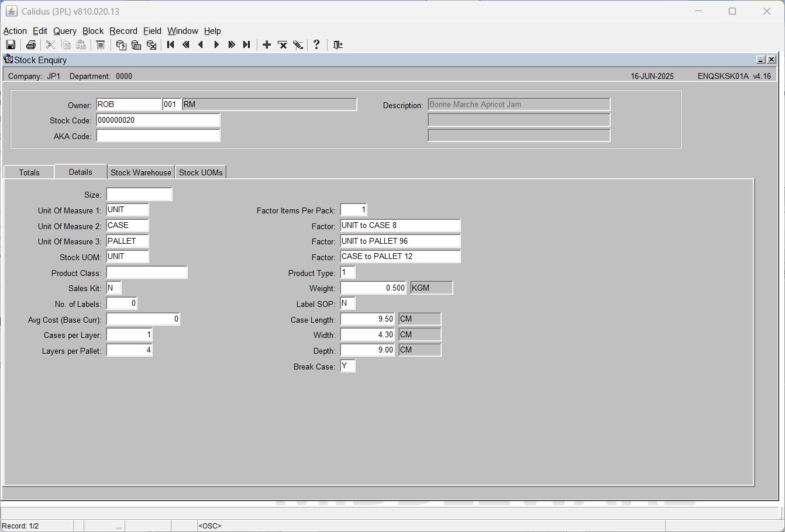The height and width of the screenshot is (532, 785).
Task: Click the CASE to PALLET 12 factor field
Action: click(x=400, y=257)
